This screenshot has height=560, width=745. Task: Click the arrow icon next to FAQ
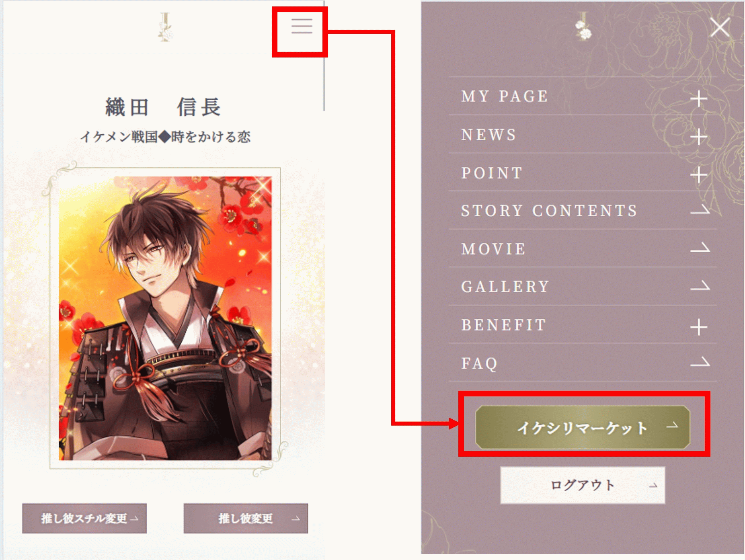[700, 362]
